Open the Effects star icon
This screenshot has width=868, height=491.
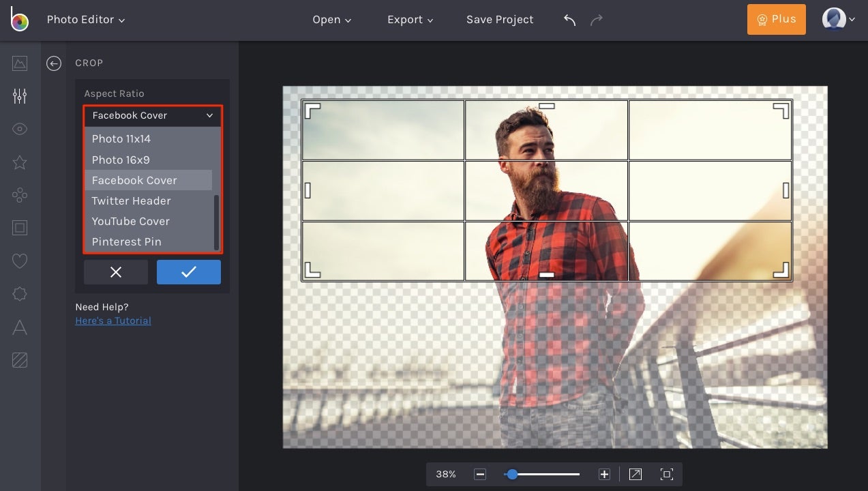pyautogui.click(x=20, y=162)
